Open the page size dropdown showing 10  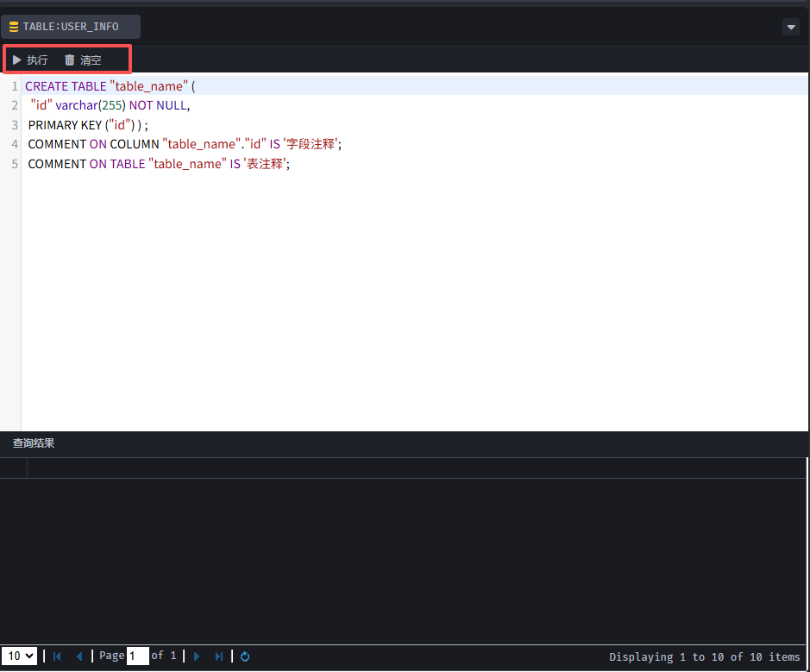19,656
